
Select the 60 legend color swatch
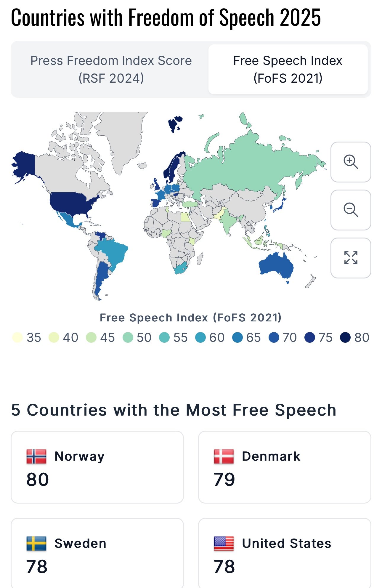200,337
